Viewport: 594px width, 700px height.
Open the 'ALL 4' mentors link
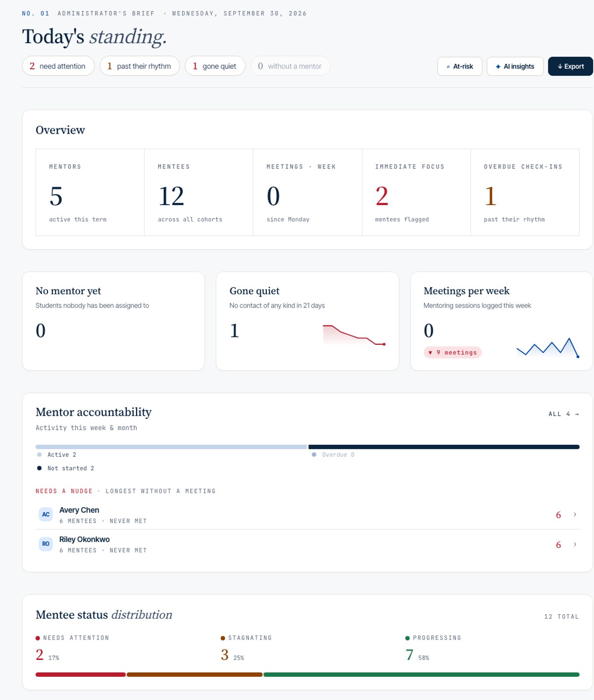tap(564, 414)
